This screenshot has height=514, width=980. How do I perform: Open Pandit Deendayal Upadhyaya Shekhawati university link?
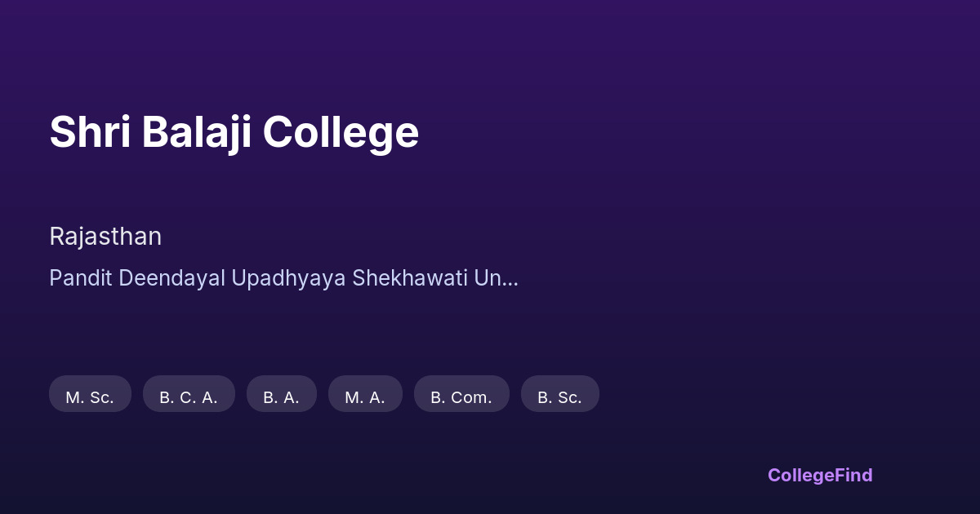point(283,278)
